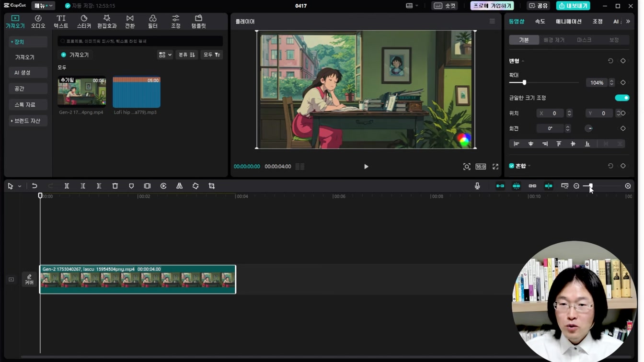Screen dimensions: 644x362
Task: Open the player panel hamburger menu
Action: click(492, 21)
